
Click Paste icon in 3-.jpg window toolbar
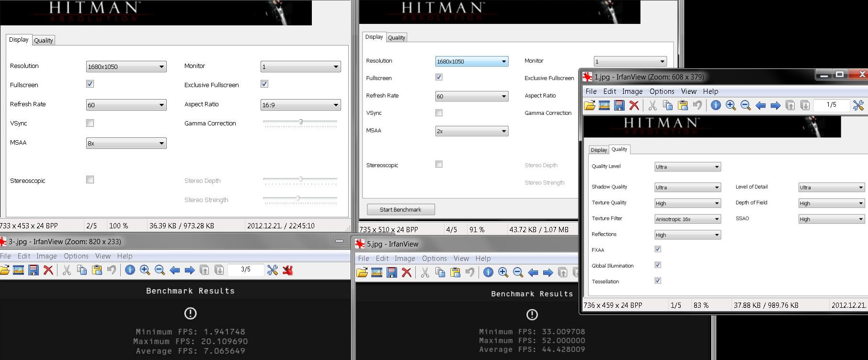click(x=97, y=270)
